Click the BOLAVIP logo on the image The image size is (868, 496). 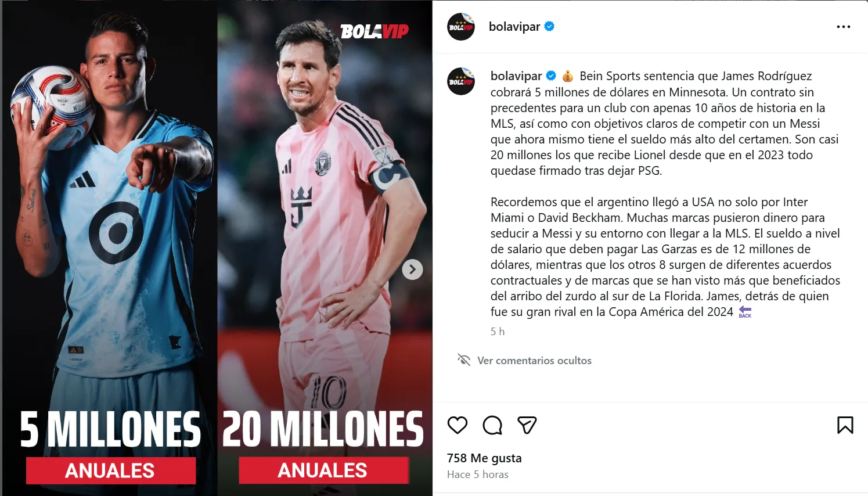coord(374,31)
